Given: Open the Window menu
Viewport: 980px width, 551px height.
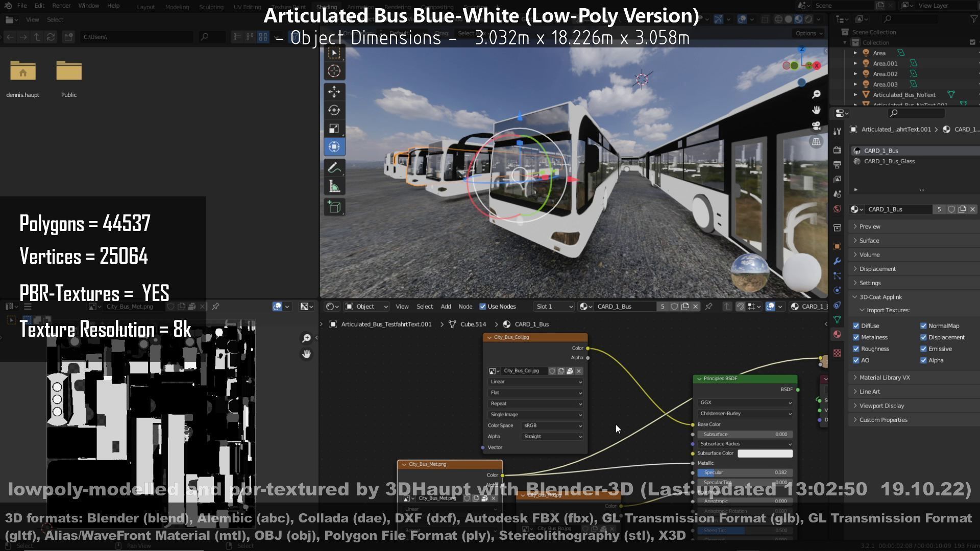Looking at the screenshot, I should pos(88,6).
